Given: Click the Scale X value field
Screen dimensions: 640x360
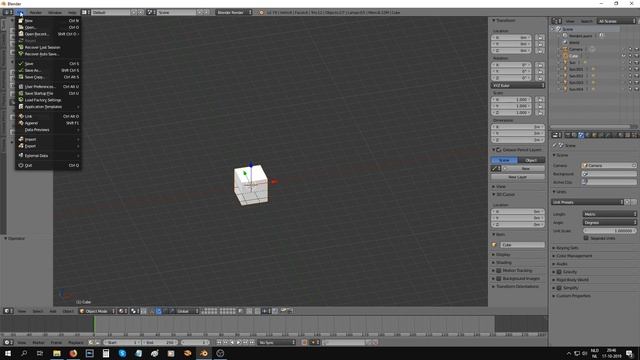Looking at the screenshot, I should pyautogui.click(x=511, y=100).
